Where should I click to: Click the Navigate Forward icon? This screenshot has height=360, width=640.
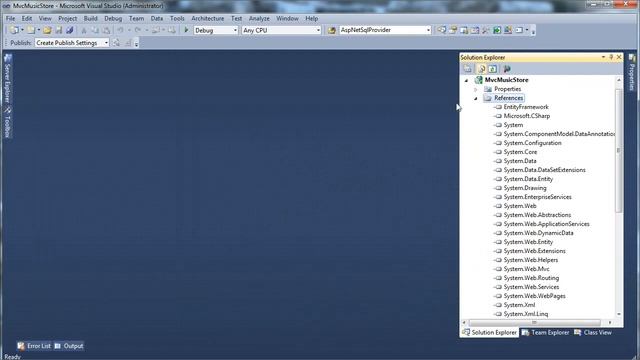[x=172, y=30]
